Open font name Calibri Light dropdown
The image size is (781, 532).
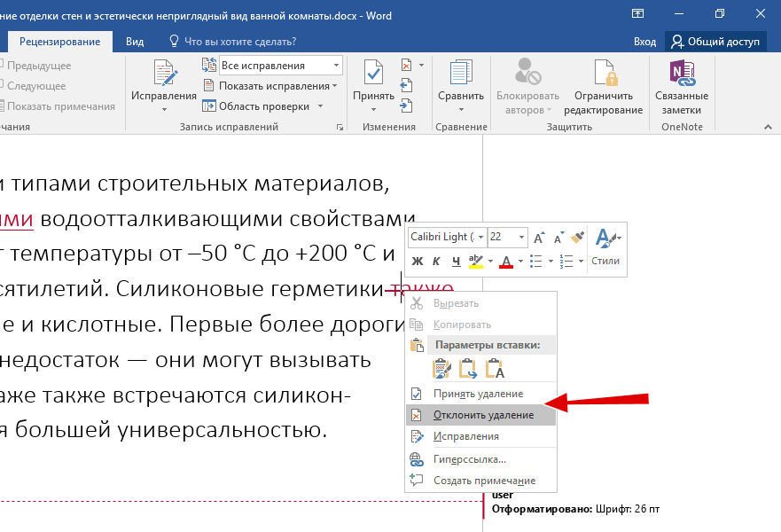tap(481, 237)
